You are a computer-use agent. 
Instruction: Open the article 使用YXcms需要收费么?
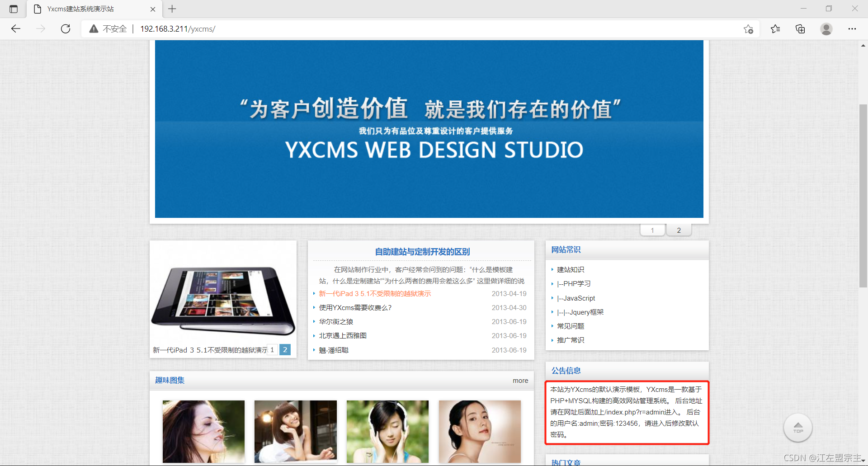(354, 307)
